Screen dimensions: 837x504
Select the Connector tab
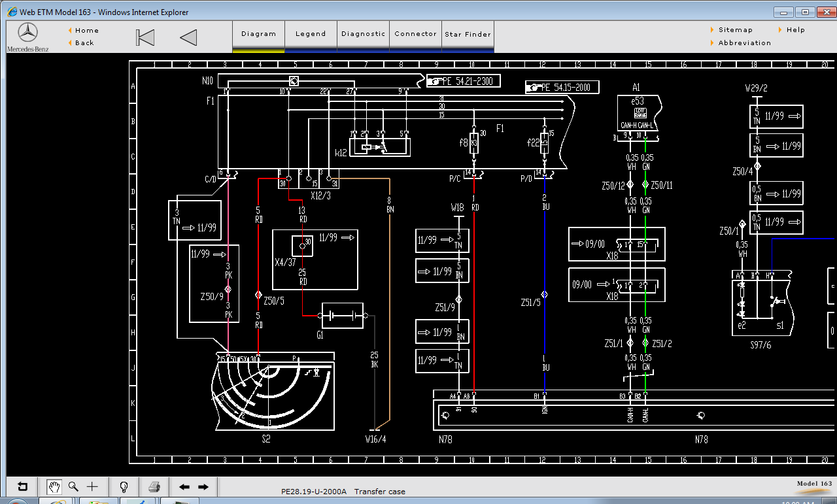click(x=415, y=34)
